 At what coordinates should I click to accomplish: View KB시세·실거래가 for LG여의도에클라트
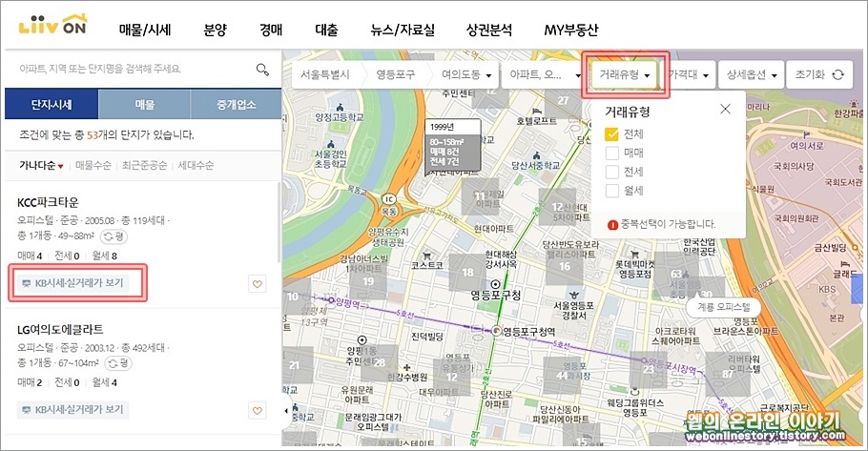(72, 409)
